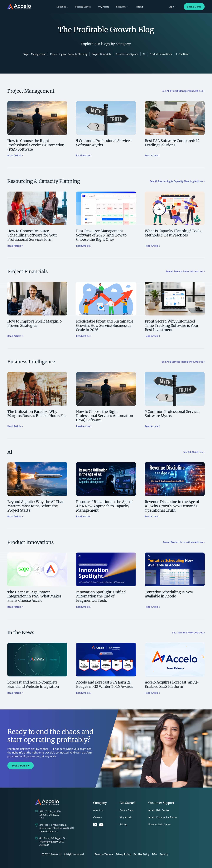212x868 pixels.
Task: Select the Resourcing and Capacity Planning category
Action: tap(69, 54)
